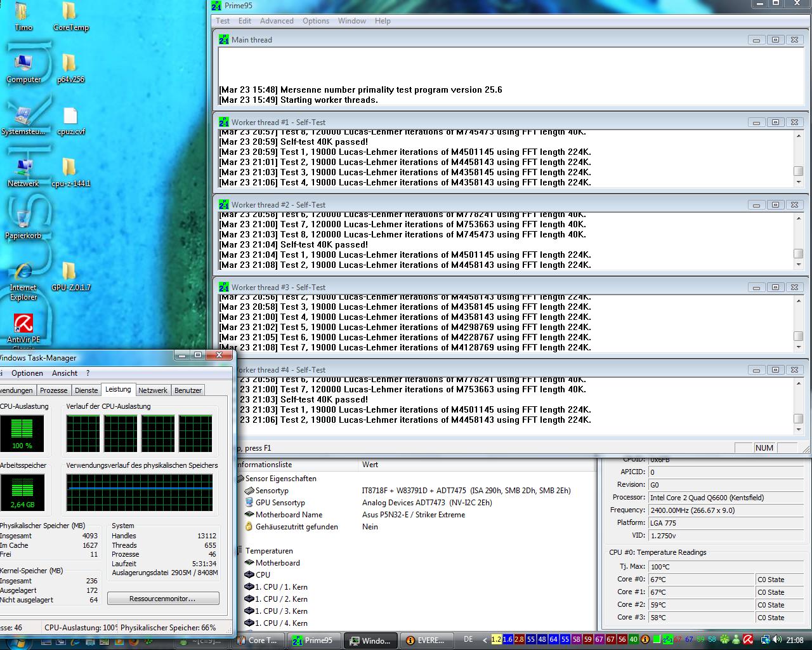Click Worker thread #1 scroll-up arrow
This screenshot has height=650, width=812.
tap(799, 136)
